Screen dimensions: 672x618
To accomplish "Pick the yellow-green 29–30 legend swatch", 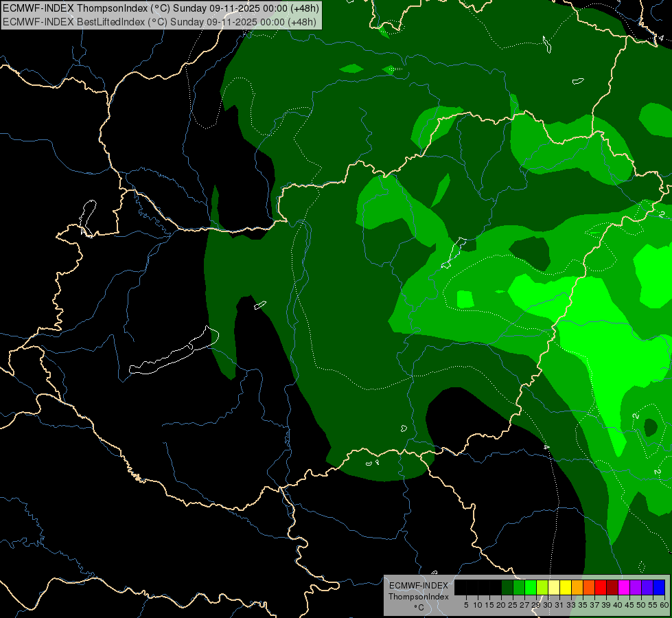I will [542, 587].
